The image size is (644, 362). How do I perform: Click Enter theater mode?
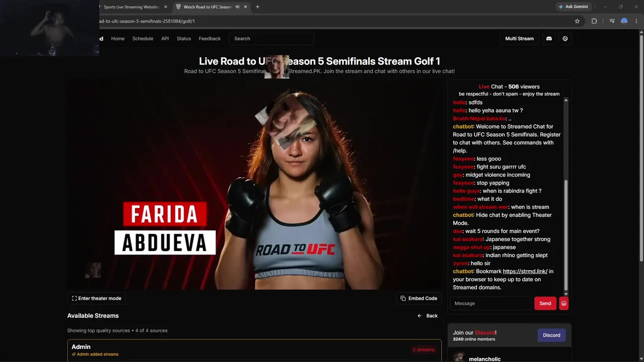pyautogui.click(x=97, y=298)
